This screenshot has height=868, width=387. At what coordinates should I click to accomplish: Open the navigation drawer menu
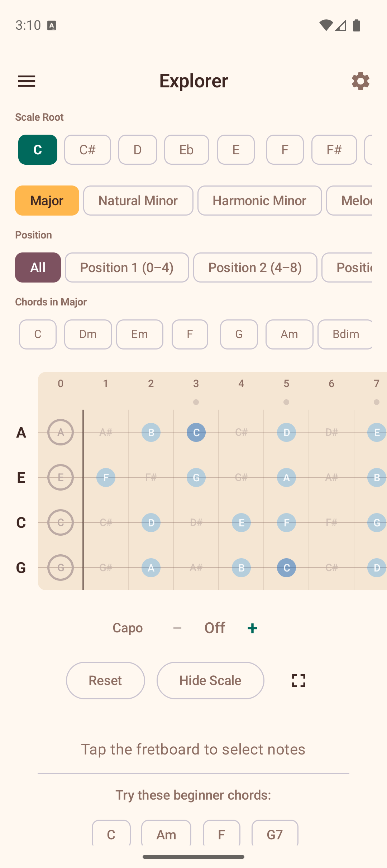point(27,81)
